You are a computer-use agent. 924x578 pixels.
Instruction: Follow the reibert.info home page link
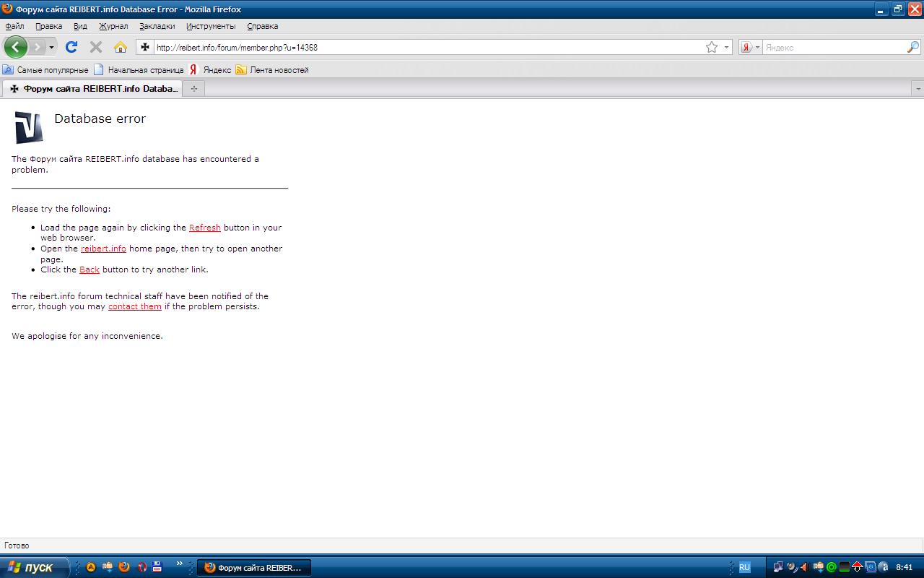pos(103,249)
